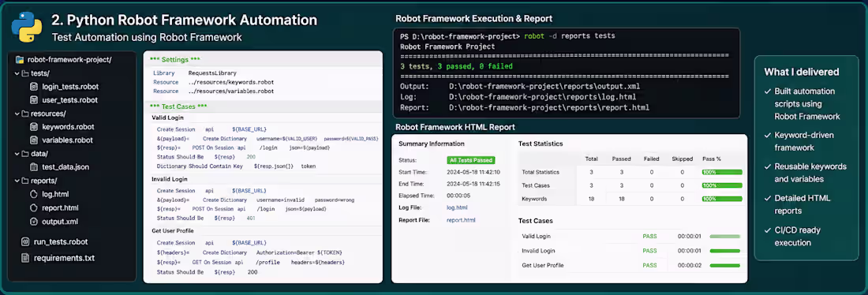The width and height of the screenshot is (868, 295).
Task: Click the Invalid Login heading in code
Action: coord(170,179)
